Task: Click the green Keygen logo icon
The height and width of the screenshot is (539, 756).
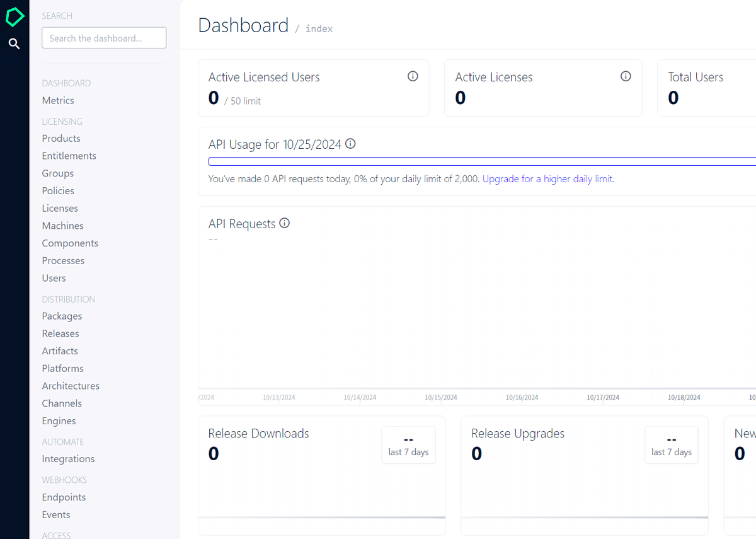Action: pos(14,17)
